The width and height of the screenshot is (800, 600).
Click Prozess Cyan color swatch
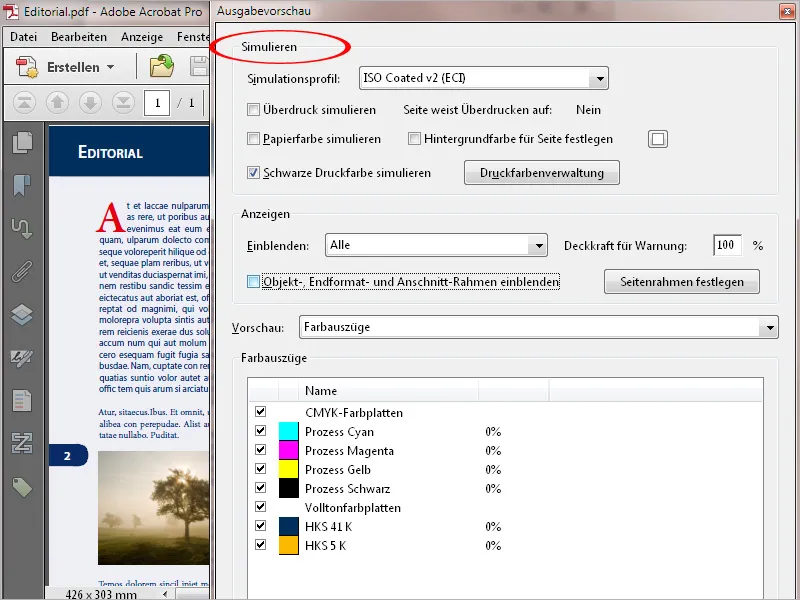click(288, 431)
